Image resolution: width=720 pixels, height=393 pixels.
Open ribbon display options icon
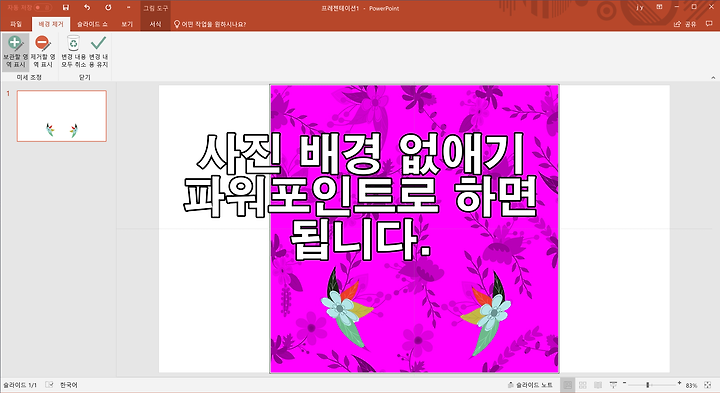(659, 7)
